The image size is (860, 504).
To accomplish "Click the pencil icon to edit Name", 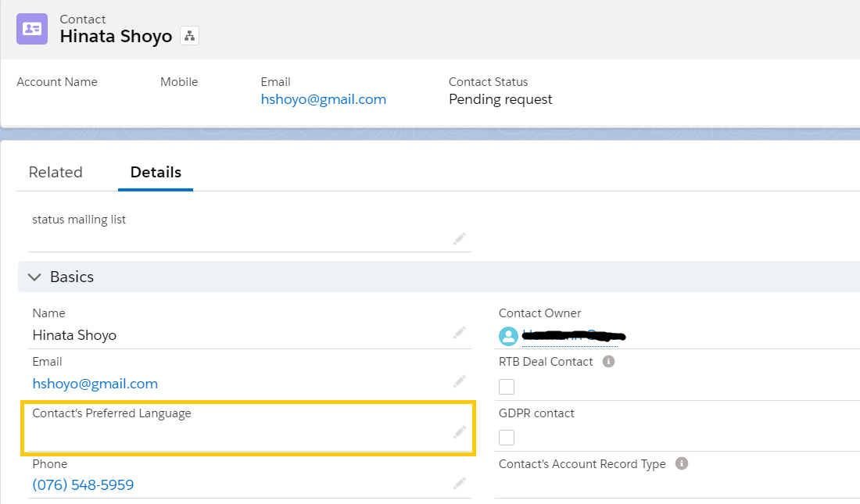I will click(459, 333).
